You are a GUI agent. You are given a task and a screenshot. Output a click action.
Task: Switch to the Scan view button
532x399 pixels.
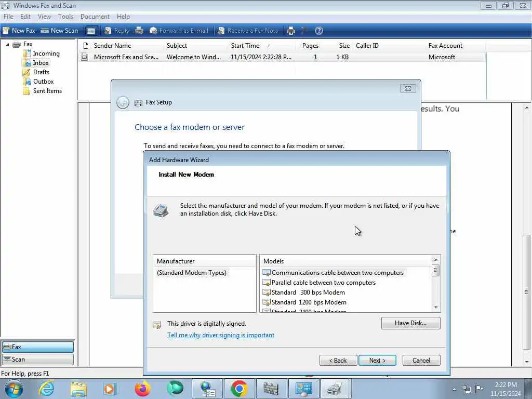pyautogui.click(x=37, y=360)
